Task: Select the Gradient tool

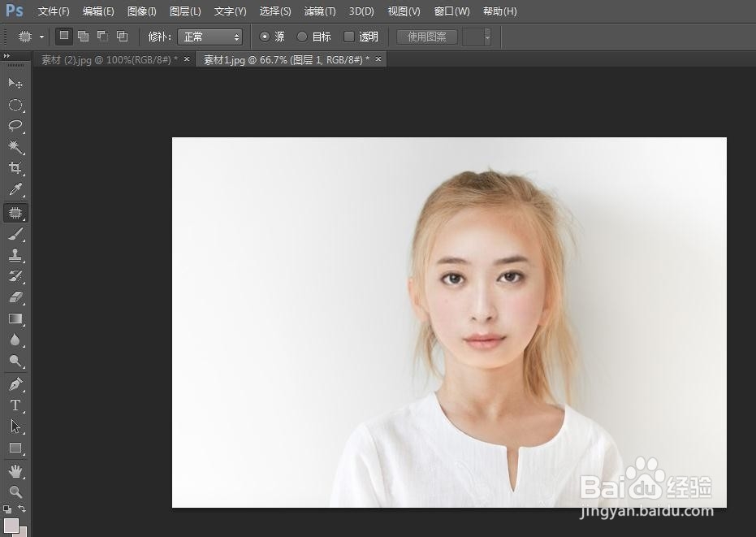Action: (x=15, y=319)
